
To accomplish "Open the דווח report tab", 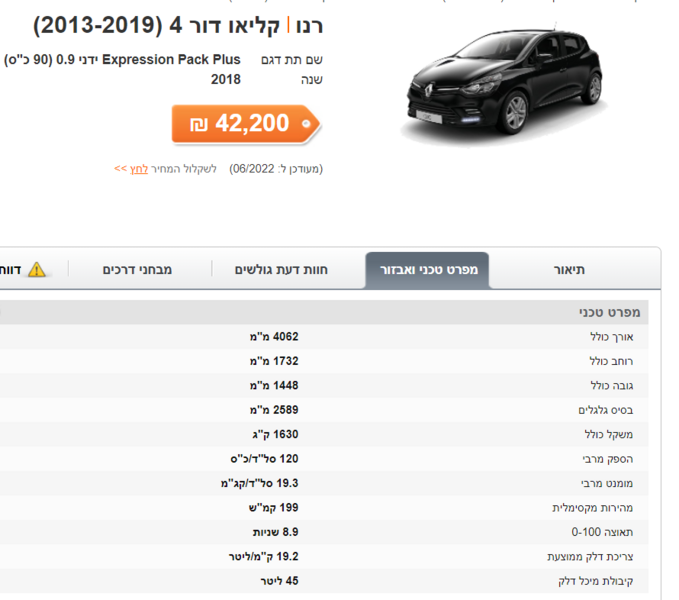I will point(26,270).
